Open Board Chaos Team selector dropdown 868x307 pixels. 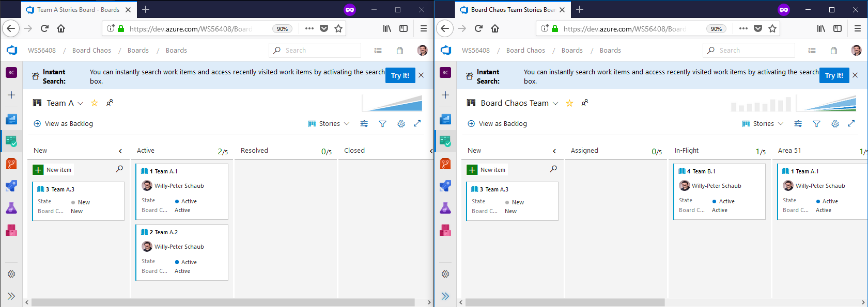[519, 103]
